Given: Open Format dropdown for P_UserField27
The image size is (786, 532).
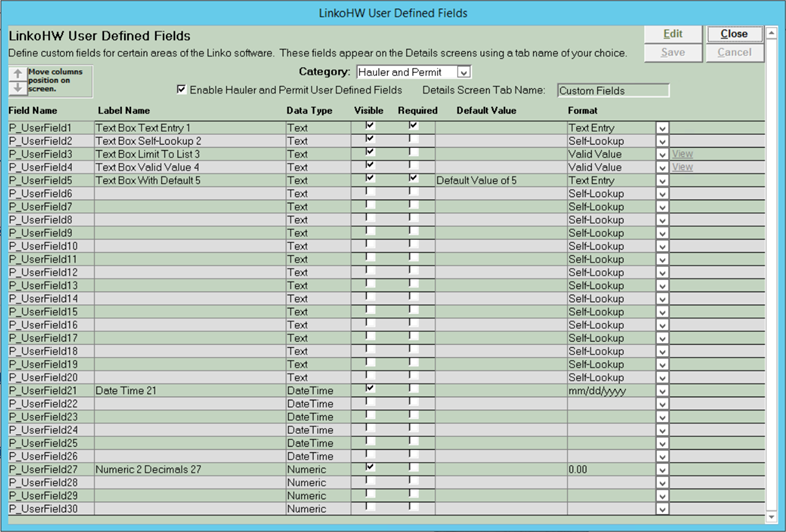Looking at the screenshot, I should [662, 470].
